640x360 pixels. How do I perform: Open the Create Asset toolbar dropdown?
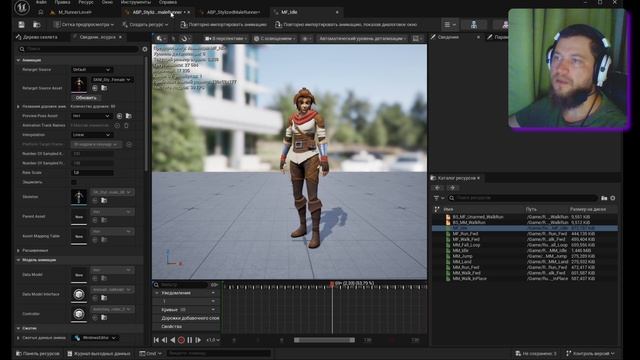(145, 24)
